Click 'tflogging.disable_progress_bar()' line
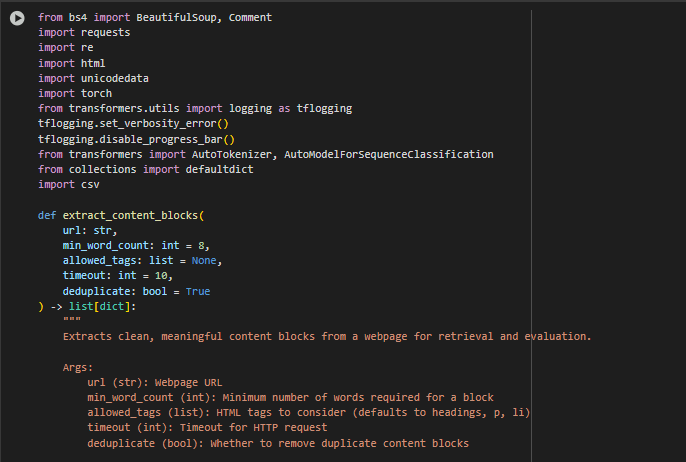The image size is (686, 462). pyautogui.click(x=136, y=140)
